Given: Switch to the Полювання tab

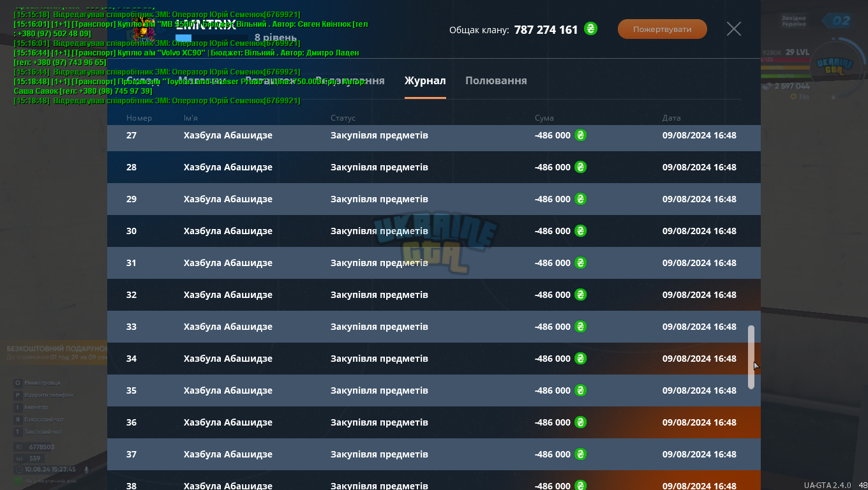Looking at the screenshot, I should coord(496,80).
